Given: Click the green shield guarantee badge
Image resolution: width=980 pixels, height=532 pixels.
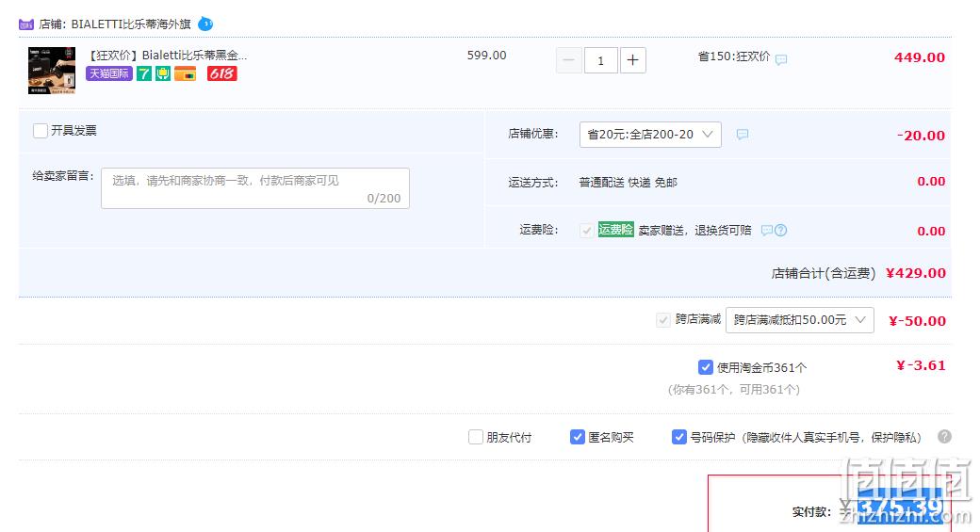Looking at the screenshot, I should coord(163,73).
